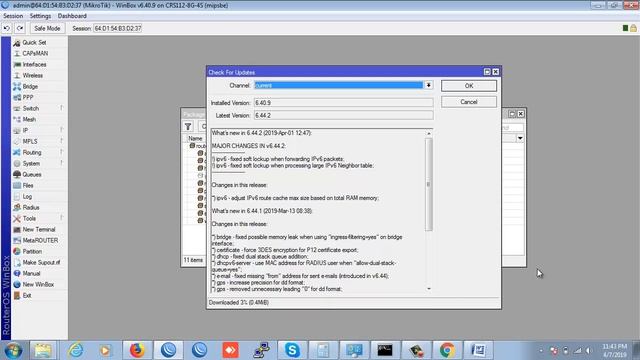This screenshot has width=640, height=360.
Task: Click 'What's new in 6.44.2' heading
Action: (x=261, y=133)
